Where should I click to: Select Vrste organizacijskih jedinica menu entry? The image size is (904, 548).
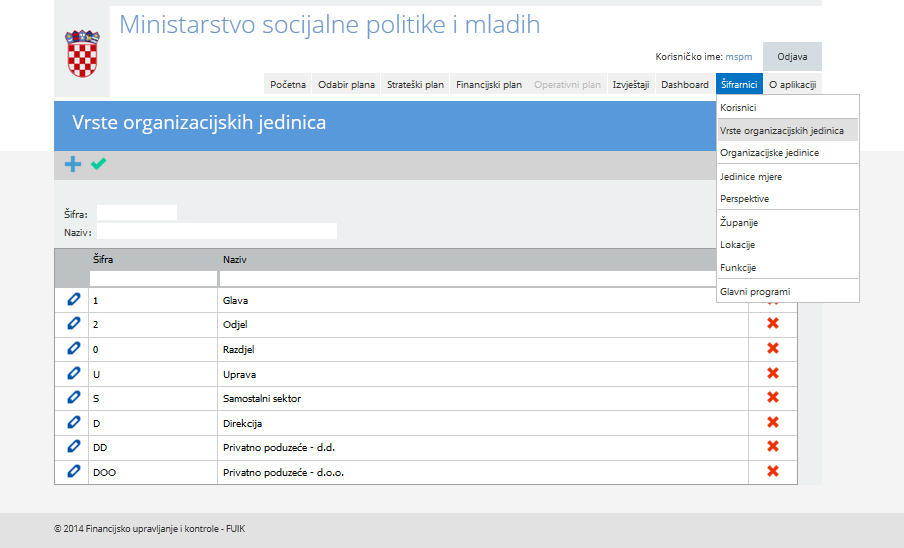pyautogui.click(x=788, y=130)
